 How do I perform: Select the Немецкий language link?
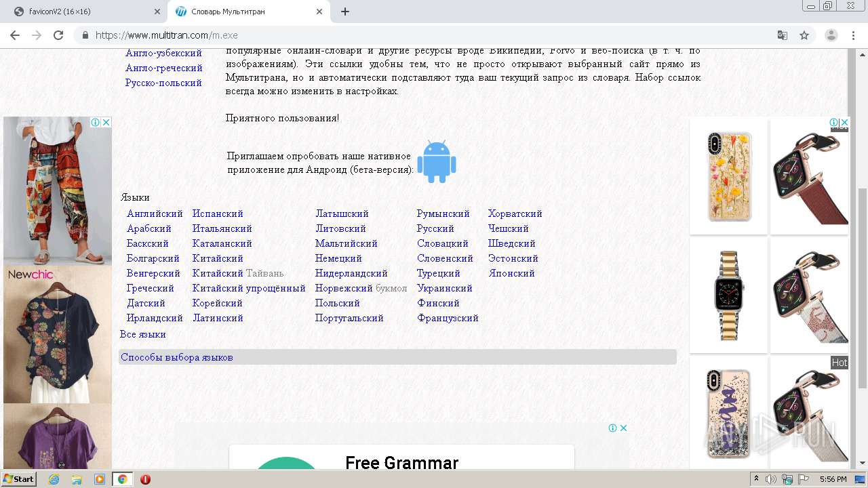(338, 258)
